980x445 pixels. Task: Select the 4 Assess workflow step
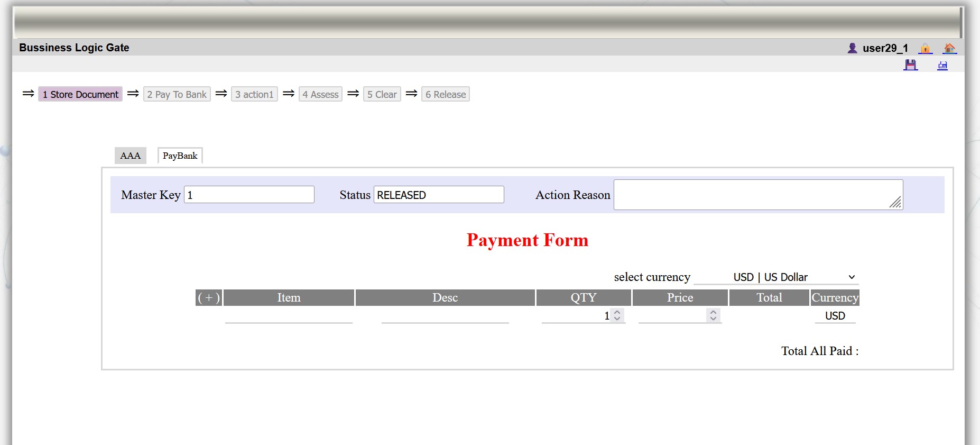pos(320,94)
